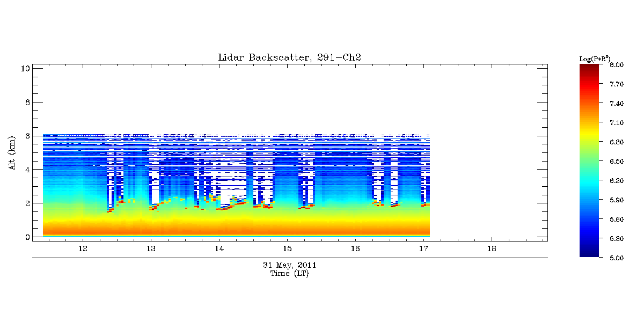This screenshot has height=322, width=644.
Task: Click the 'Time (LT)' x-axis label
Action: pyautogui.click(x=289, y=273)
